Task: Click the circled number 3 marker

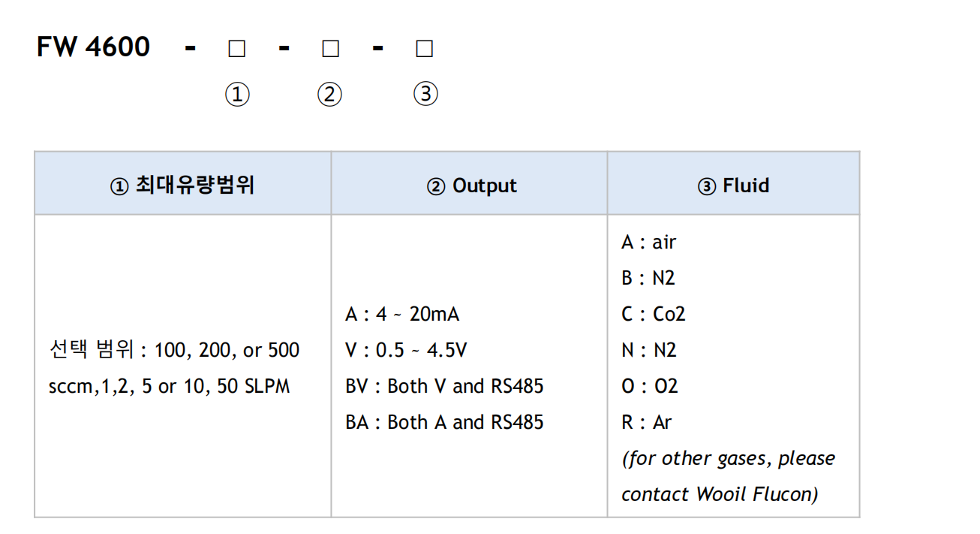Action: (x=425, y=94)
